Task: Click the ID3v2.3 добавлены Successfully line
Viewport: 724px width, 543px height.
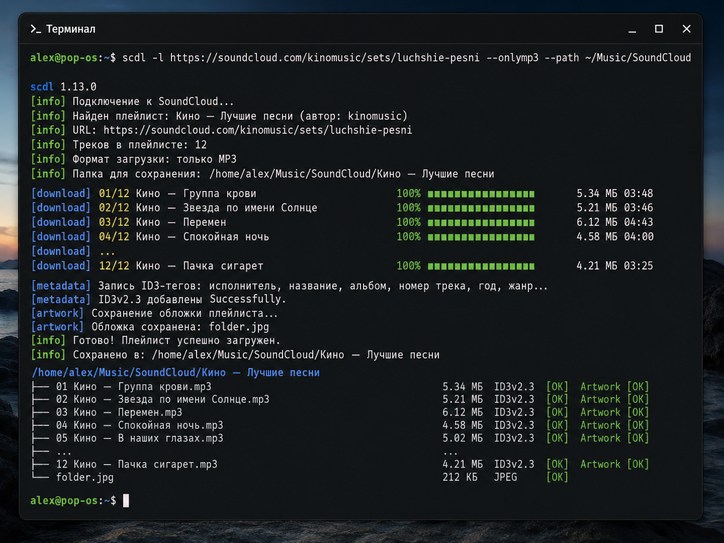Action: 158,299
